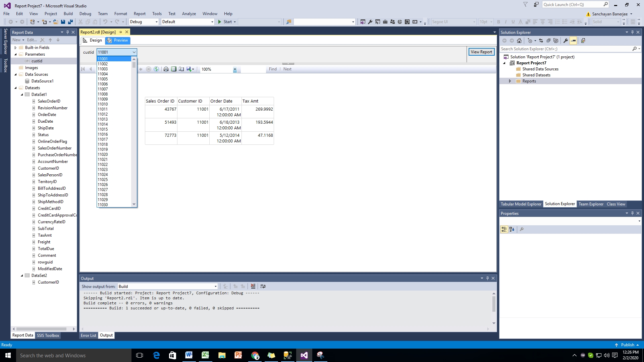Toggle word wrap in Output window
The height and width of the screenshot is (362, 644).
coord(263,286)
